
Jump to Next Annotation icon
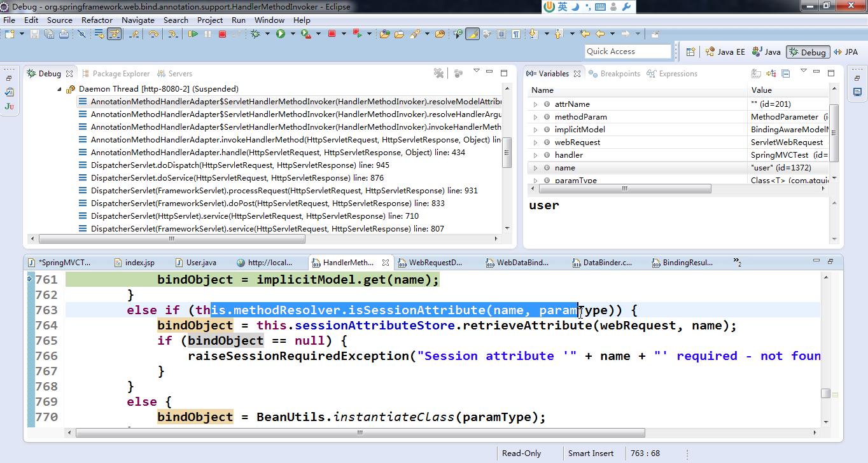[533, 34]
